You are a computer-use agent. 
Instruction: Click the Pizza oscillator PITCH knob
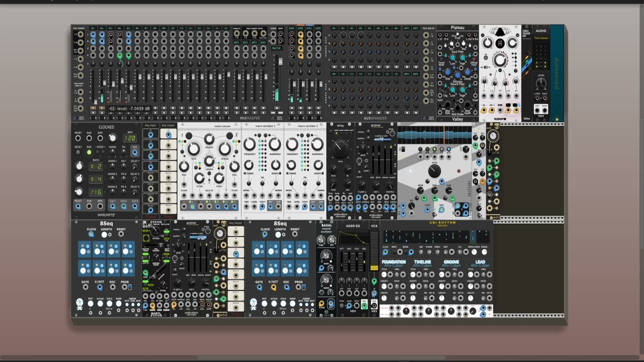click(x=155, y=230)
